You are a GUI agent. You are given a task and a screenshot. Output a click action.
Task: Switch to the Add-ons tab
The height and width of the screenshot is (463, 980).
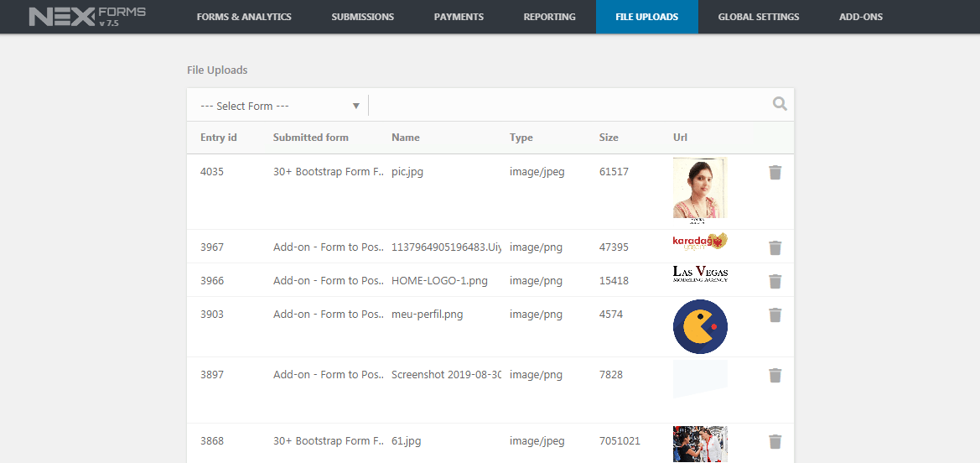click(861, 17)
